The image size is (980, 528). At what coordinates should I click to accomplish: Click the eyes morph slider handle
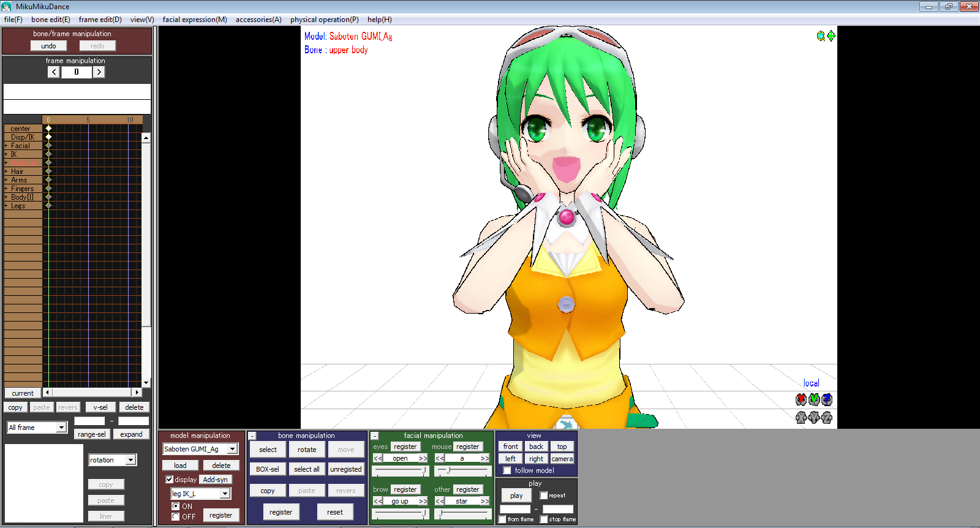click(424, 470)
